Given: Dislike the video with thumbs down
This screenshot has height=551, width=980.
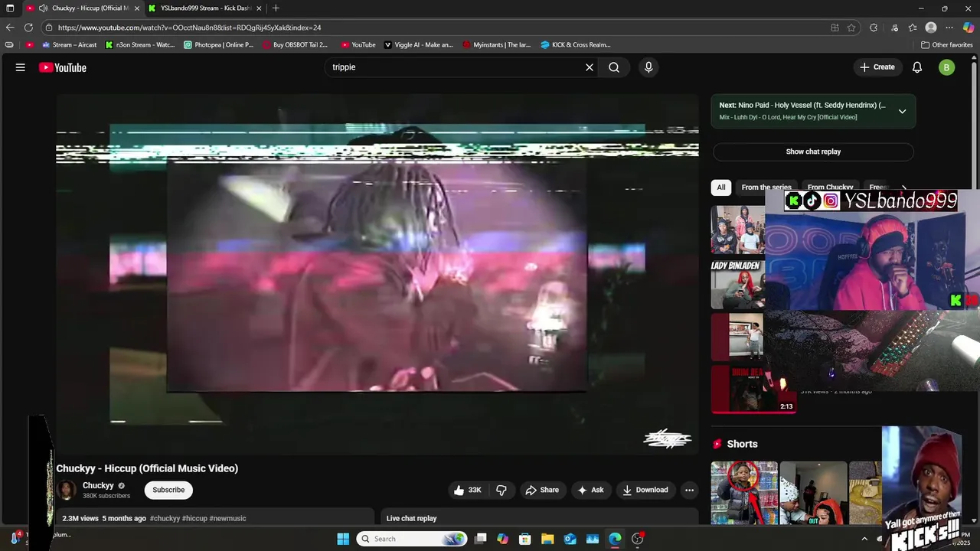Looking at the screenshot, I should click(501, 490).
